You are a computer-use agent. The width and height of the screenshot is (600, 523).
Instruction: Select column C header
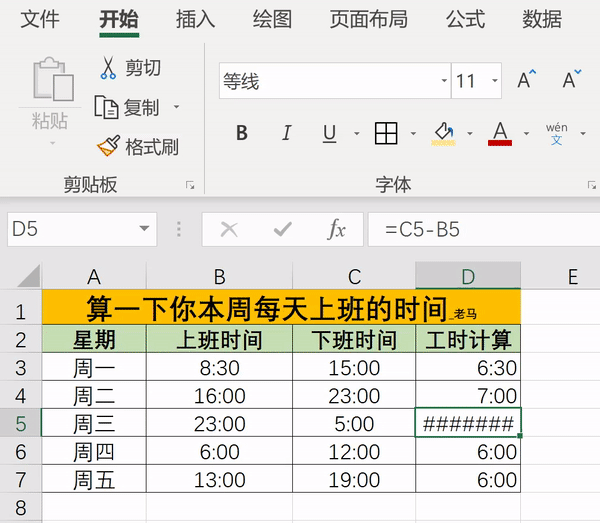354,276
